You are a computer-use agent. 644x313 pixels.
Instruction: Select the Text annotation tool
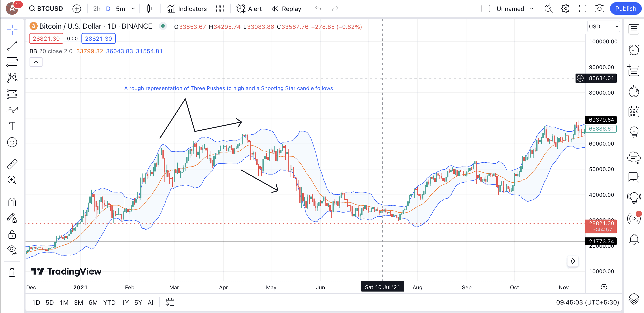pyautogui.click(x=12, y=126)
